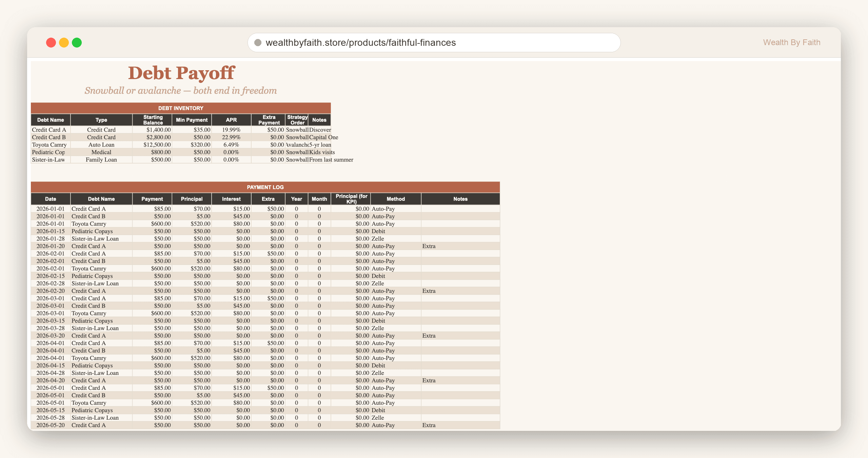Select the PAYMENT LOG section header
Image resolution: width=868 pixels, height=458 pixels.
pos(265,187)
